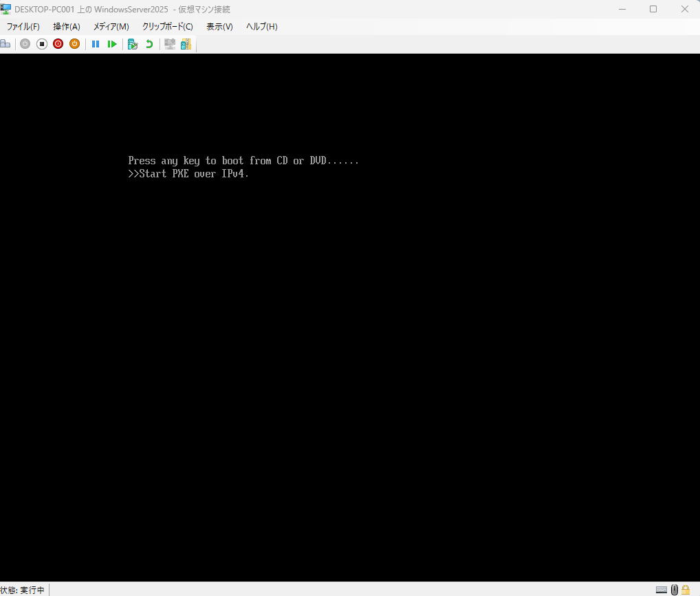Click the keyboard icon in the status bar
The image size is (700, 596).
(x=661, y=591)
